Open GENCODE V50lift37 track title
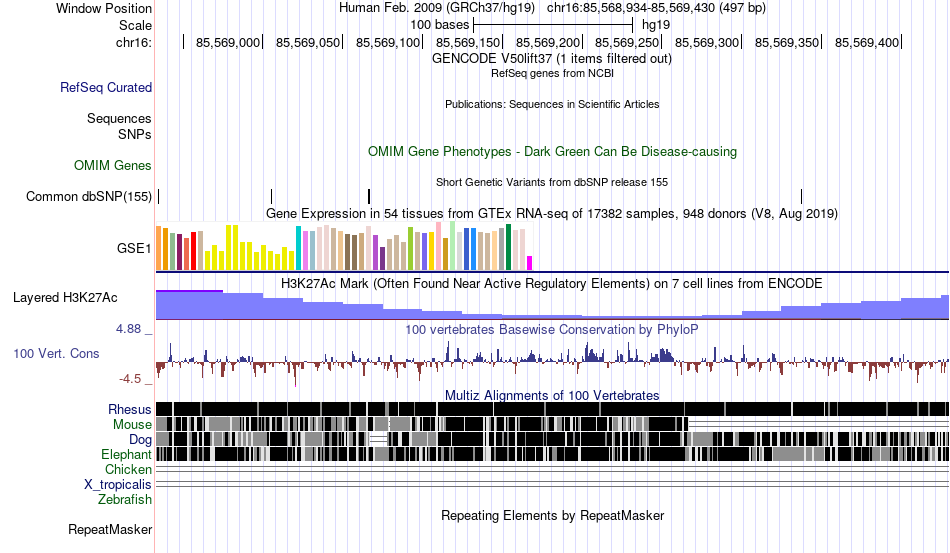This screenshot has height=553, width=950. pyautogui.click(x=552, y=59)
